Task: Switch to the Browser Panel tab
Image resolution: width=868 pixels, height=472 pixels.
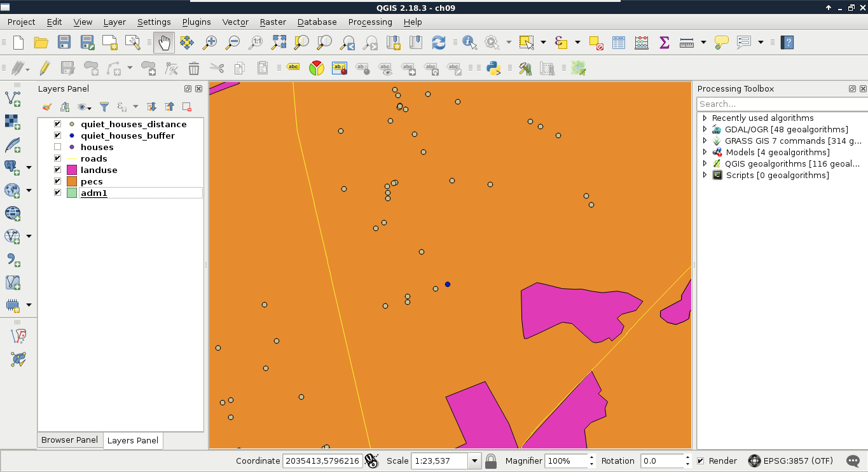Action: [69, 440]
